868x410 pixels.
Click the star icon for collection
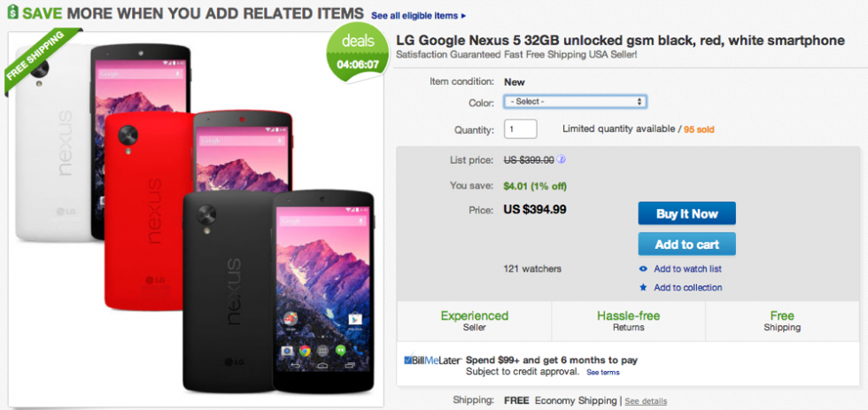point(643,288)
